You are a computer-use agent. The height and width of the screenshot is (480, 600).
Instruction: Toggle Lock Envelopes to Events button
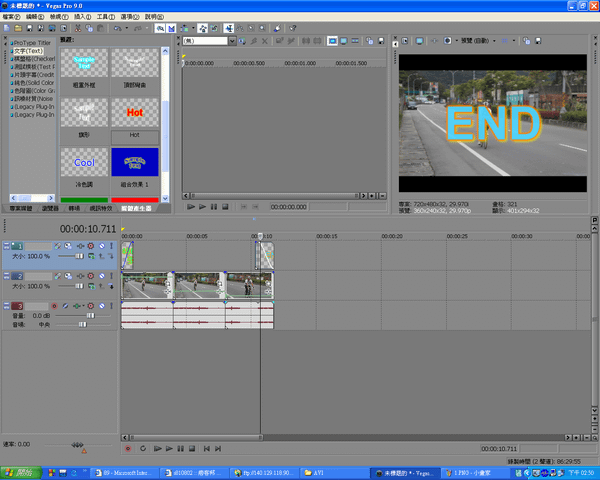pos(203,28)
